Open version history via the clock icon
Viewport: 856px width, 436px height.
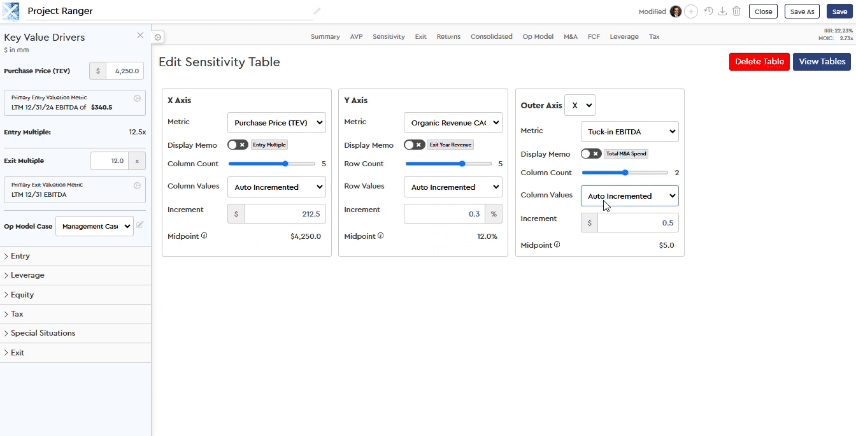708,11
